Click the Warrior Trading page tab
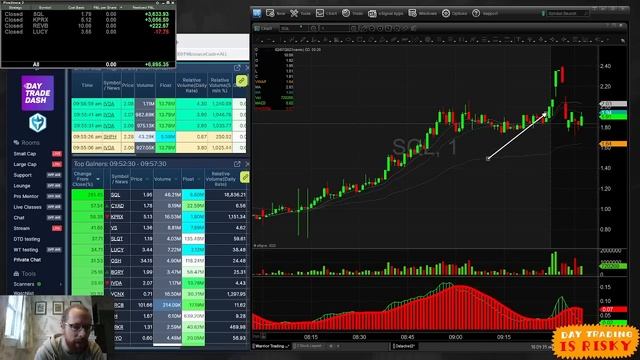This screenshot has height=360, width=640. [x=272, y=346]
